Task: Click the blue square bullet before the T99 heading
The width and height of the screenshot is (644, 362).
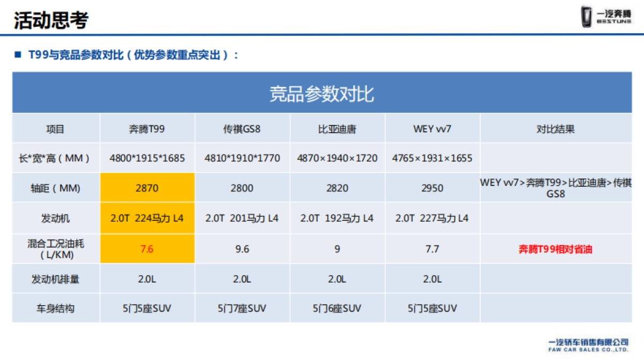Action: tap(17, 55)
